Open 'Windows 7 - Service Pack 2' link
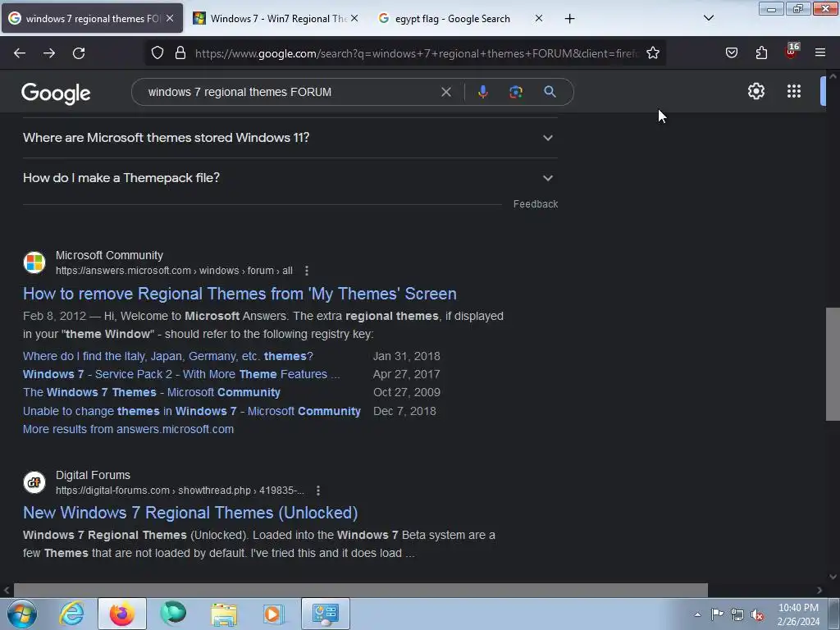 (x=181, y=374)
